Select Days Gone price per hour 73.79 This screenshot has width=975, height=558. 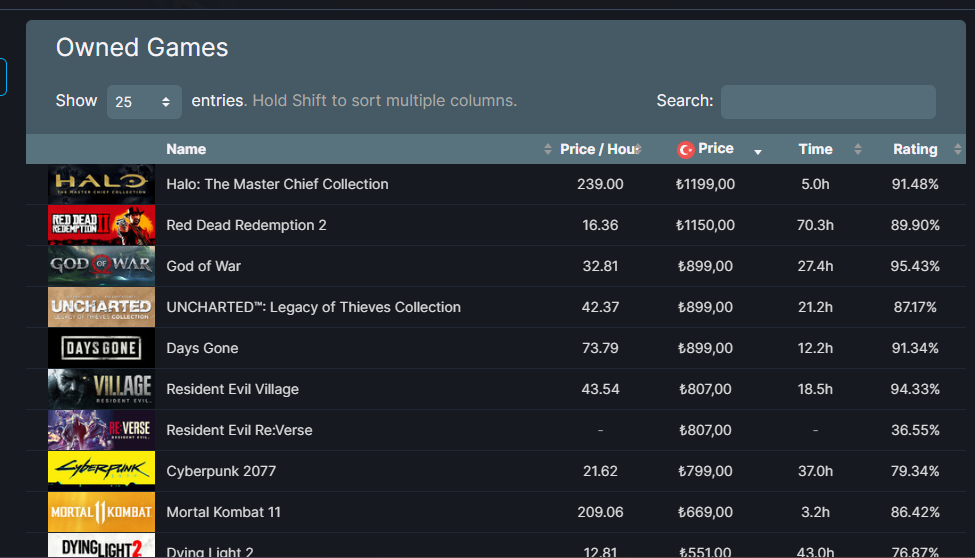tap(600, 348)
